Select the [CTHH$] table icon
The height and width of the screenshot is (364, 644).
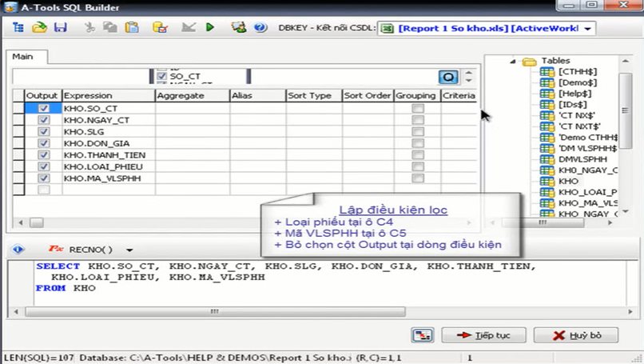pos(547,71)
